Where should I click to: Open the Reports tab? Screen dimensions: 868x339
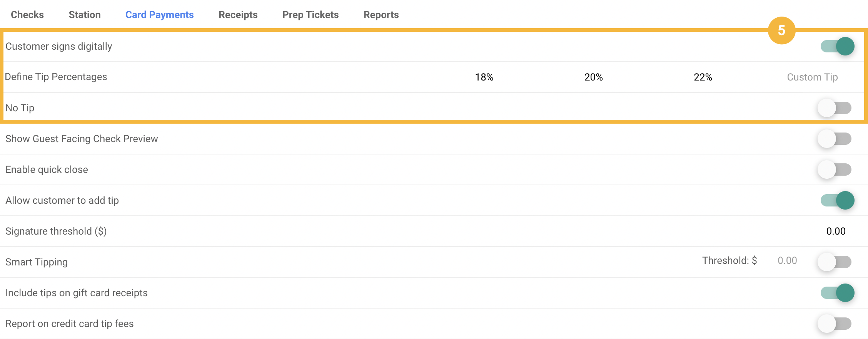(381, 15)
